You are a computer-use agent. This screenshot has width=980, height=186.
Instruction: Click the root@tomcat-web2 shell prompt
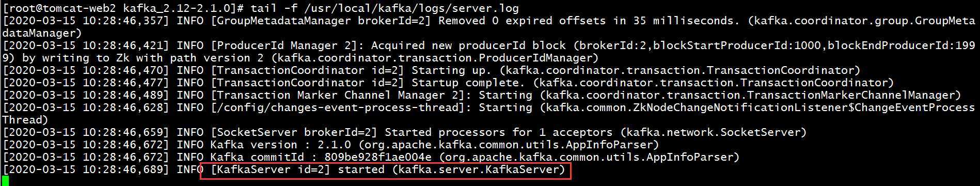pyautogui.click(x=124, y=8)
